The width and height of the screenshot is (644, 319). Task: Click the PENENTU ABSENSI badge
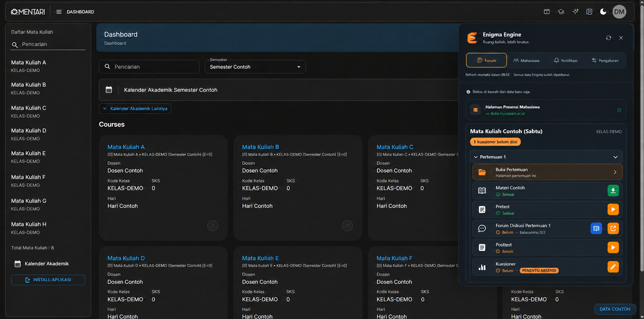(x=539, y=271)
